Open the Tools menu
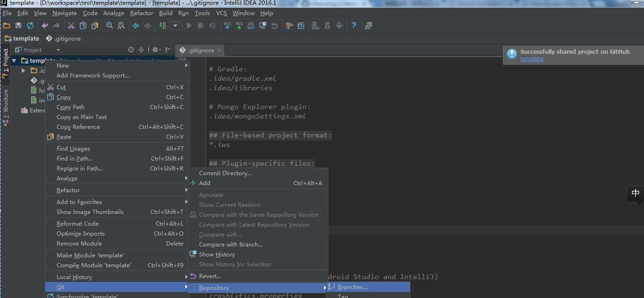The image size is (644, 298). pos(202,13)
